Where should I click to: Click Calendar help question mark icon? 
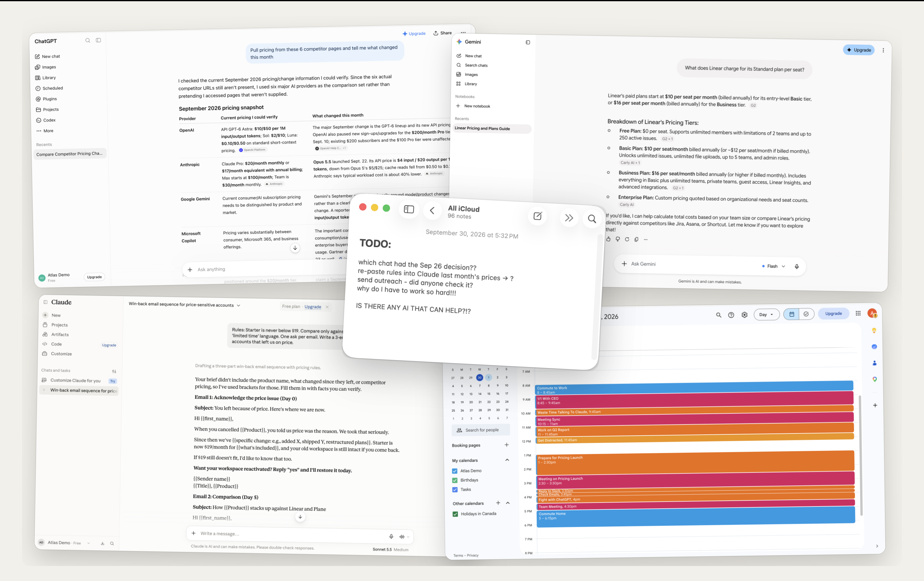[x=731, y=315]
